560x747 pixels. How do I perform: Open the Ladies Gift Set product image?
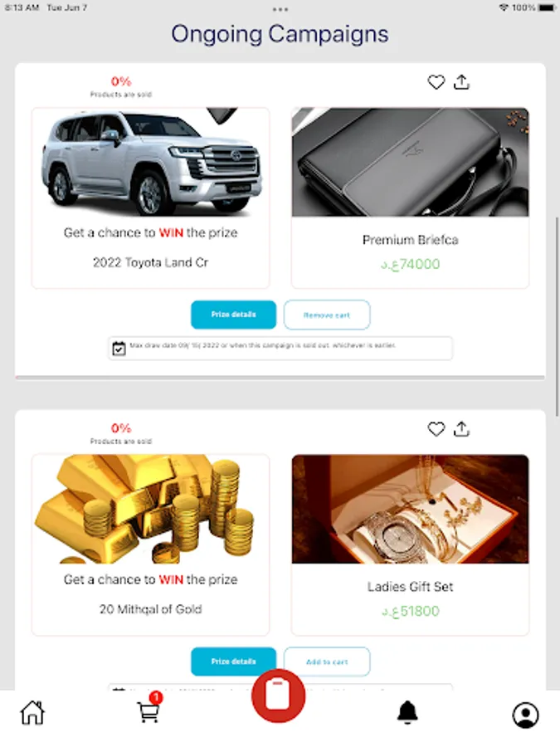tap(410, 510)
